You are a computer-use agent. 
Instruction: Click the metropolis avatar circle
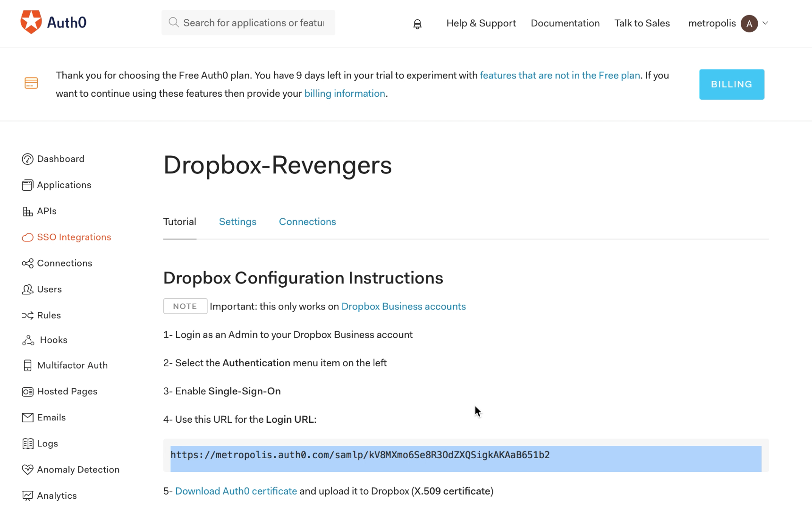coord(749,23)
